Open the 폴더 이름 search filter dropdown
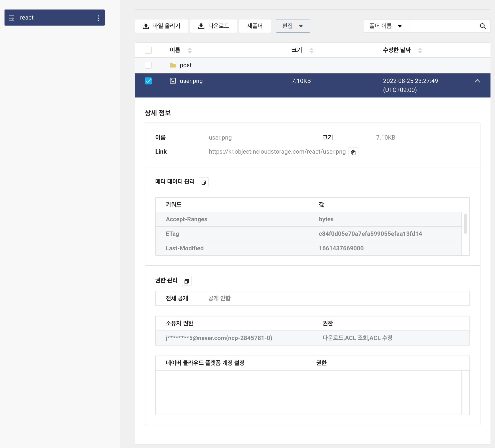The width and height of the screenshot is (495, 448). click(x=386, y=26)
